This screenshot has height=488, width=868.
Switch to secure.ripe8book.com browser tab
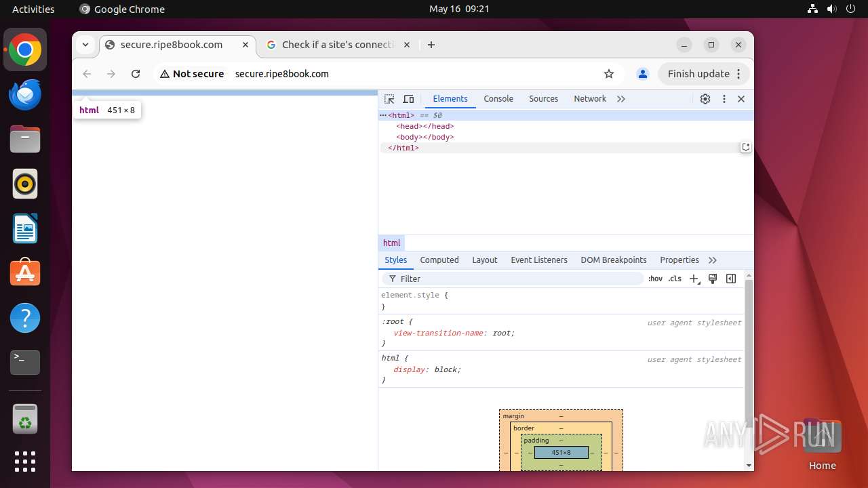click(x=178, y=45)
